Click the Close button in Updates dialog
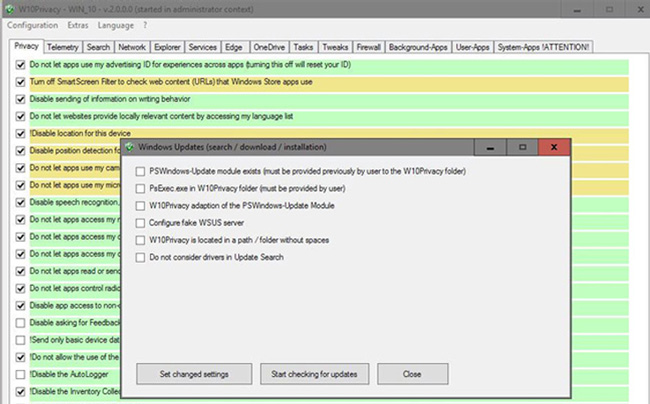Viewport: 650px width, 404px height. pyautogui.click(x=412, y=374)
